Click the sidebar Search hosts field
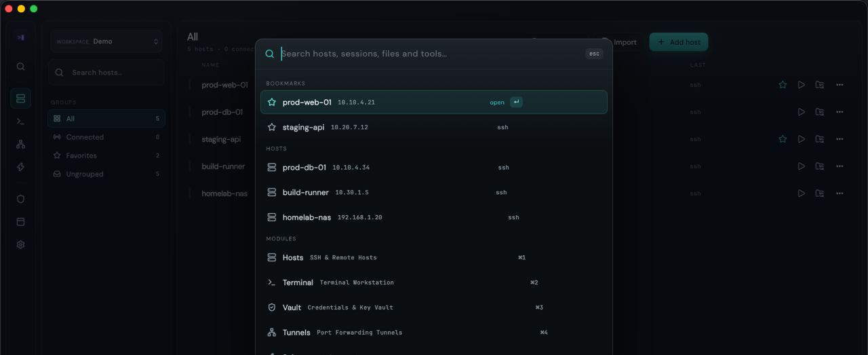868x355 pixels. click(106, 72)
